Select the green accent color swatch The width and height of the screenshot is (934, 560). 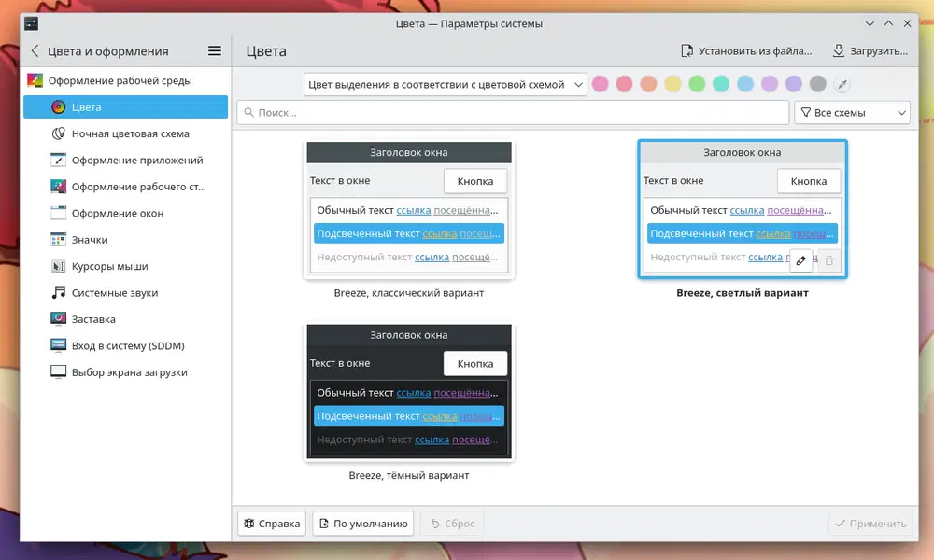coord(697,84)
